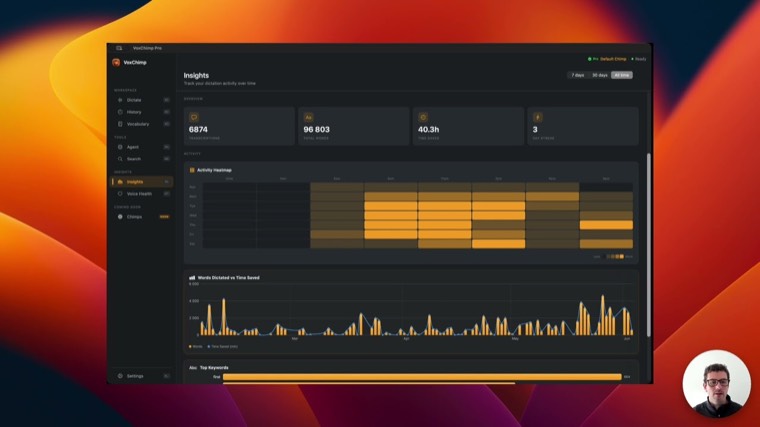Click the Chimps icon in the sidebar

click(x=120, y=217)
